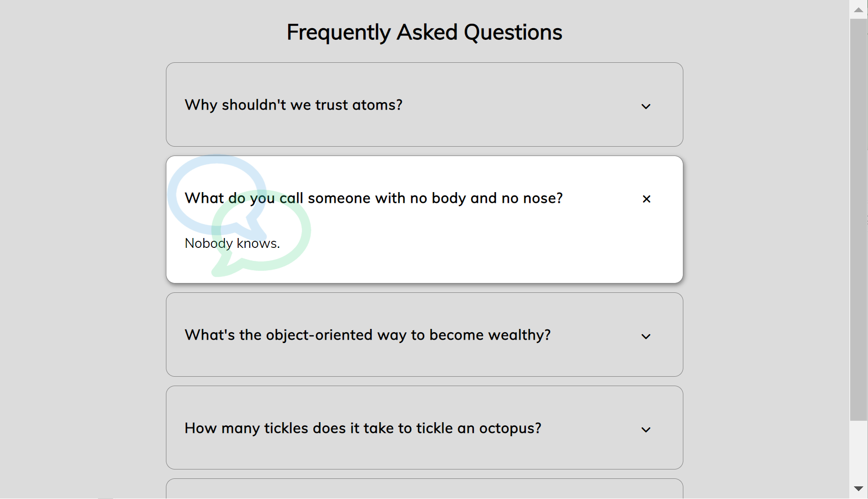Screen dimensions: 868x499
Task: Expand the object-oriented wealthy question chevron
Action: coord(646,336)
